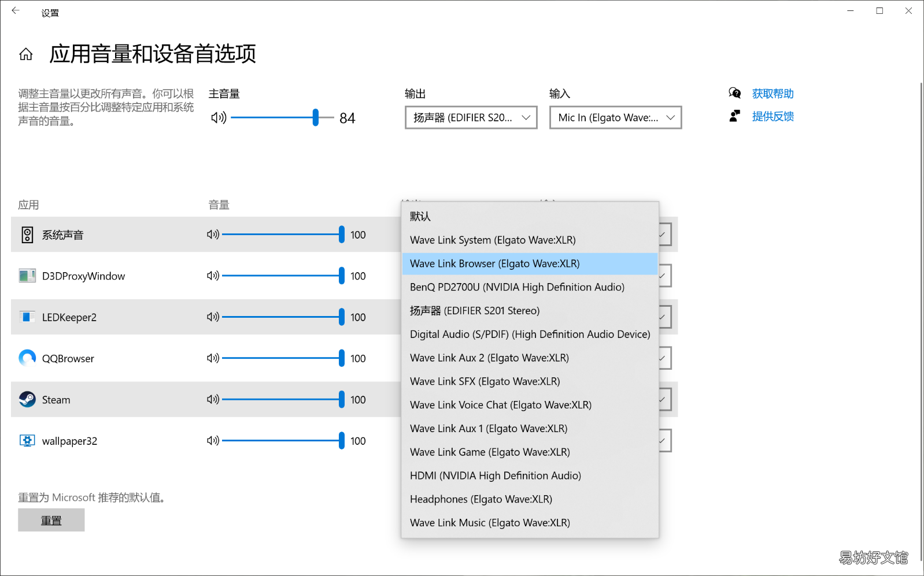Open the input dropdown for wallpaper32 row
Screen dimensions: 924x576
(665, 441)
